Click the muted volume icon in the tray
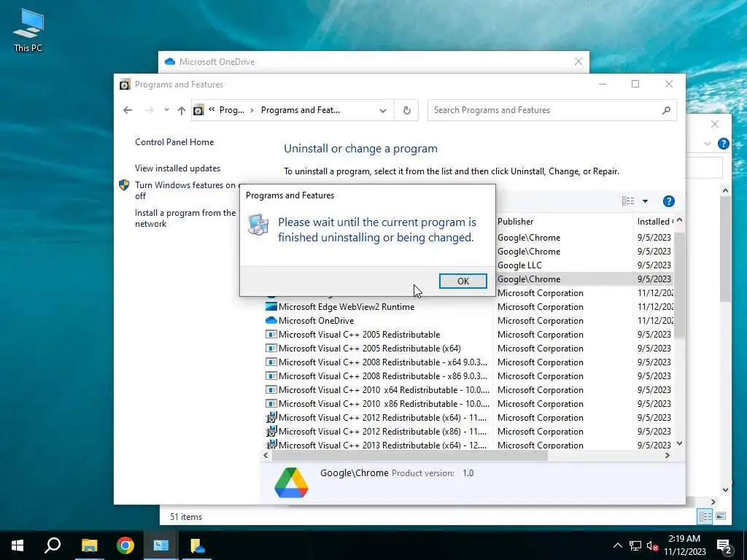Viewport: 747px width, 560px height. tap(652, 545)
